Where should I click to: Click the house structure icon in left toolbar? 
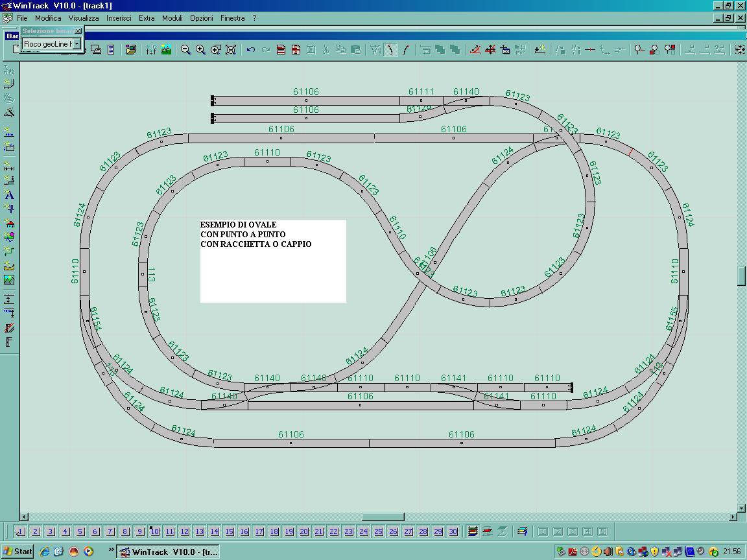(9, 222)
